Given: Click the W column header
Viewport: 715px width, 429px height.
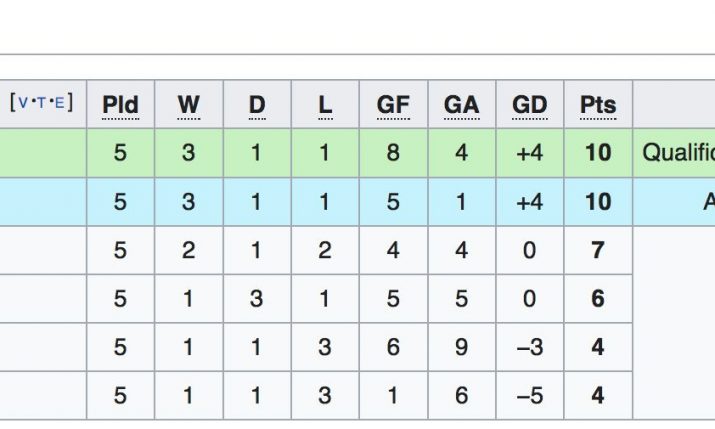Looking at the screenshot, I should (x=188, y=105).
